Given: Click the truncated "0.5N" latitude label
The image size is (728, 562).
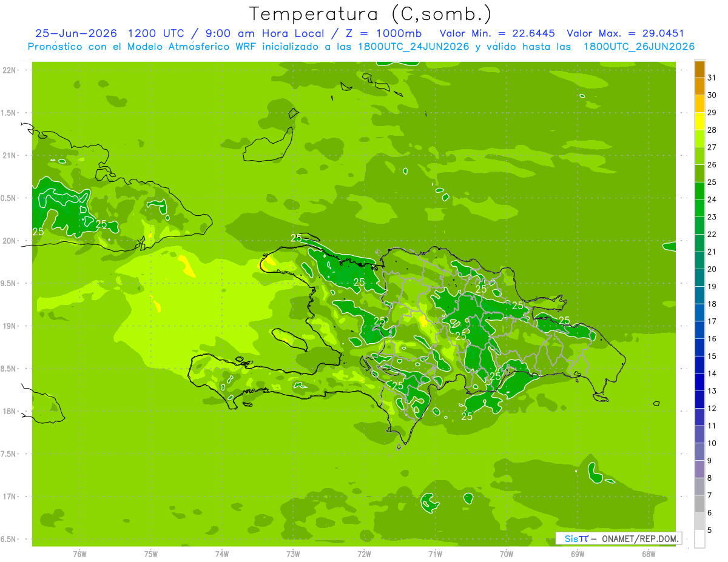Looking at the screenshot, I should (8, 198).
